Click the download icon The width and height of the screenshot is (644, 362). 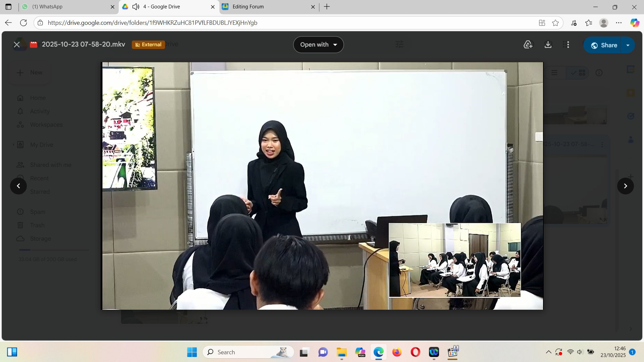point(548,45)
